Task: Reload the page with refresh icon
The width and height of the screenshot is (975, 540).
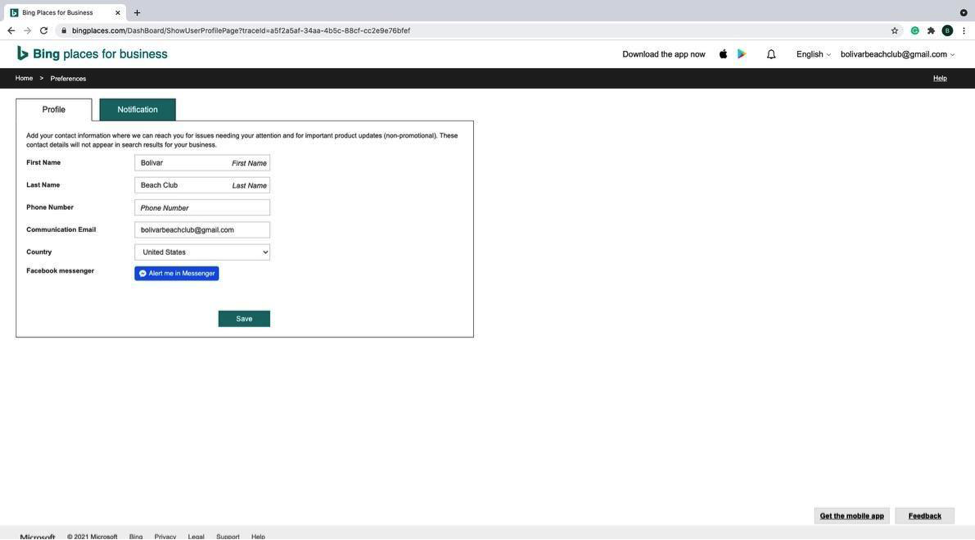Action: [44, 30]
